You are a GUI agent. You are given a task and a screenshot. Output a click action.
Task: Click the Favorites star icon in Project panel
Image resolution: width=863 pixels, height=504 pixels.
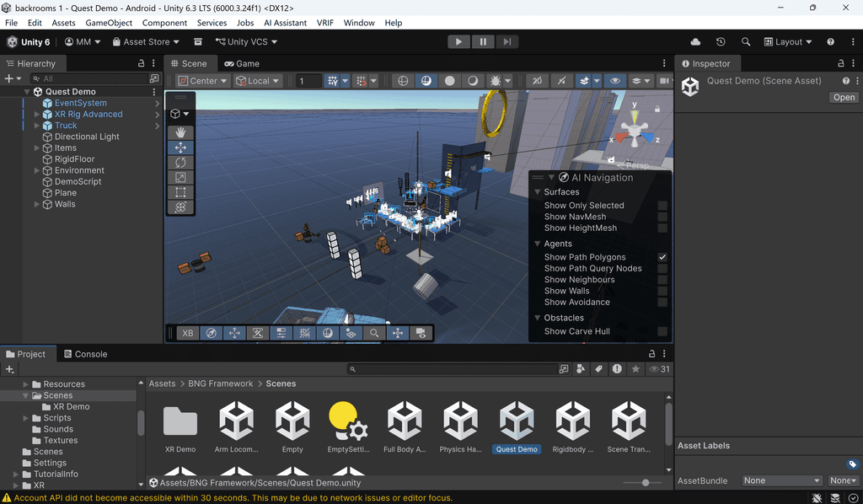click(x=635, y=369)
